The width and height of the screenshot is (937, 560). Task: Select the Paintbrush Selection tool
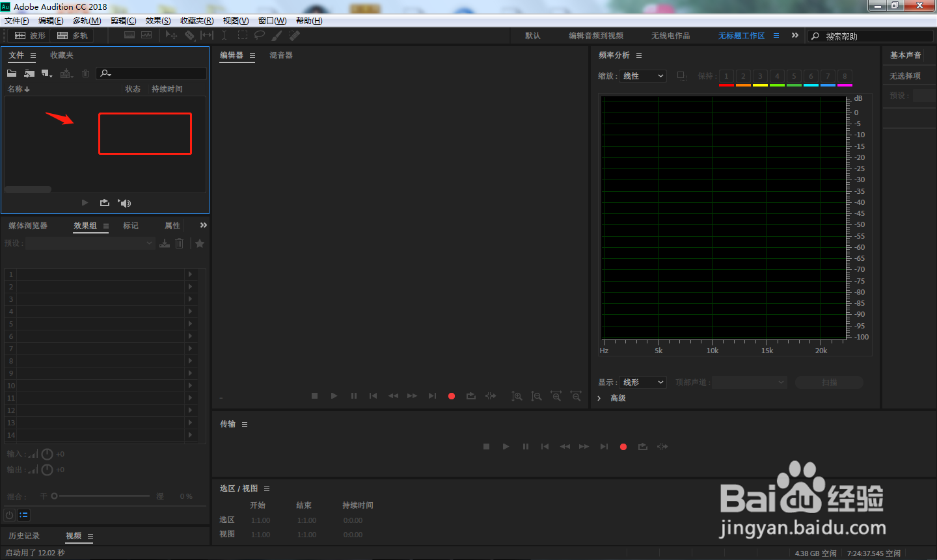(x=277, y=35)
